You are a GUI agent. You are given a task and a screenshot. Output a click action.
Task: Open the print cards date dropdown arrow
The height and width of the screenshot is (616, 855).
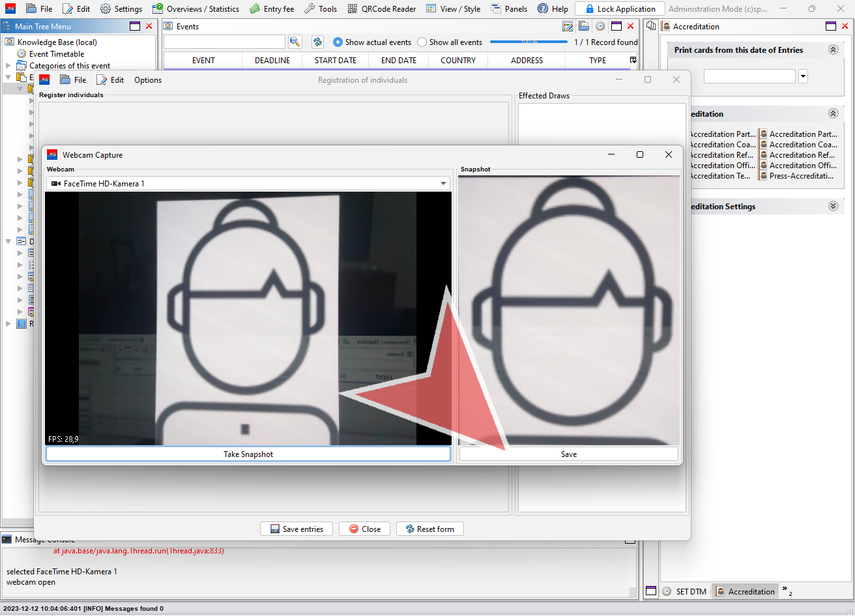(803, 76)
